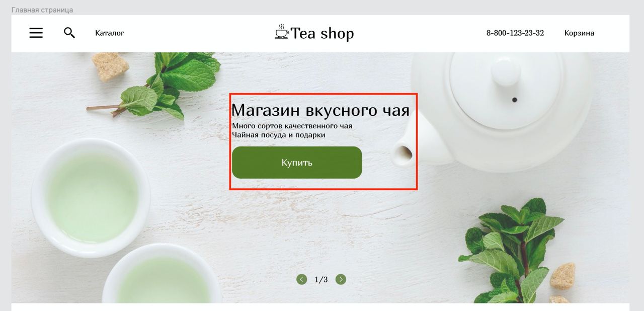Click the steaming tea cup logo icon

coord(281,31)
